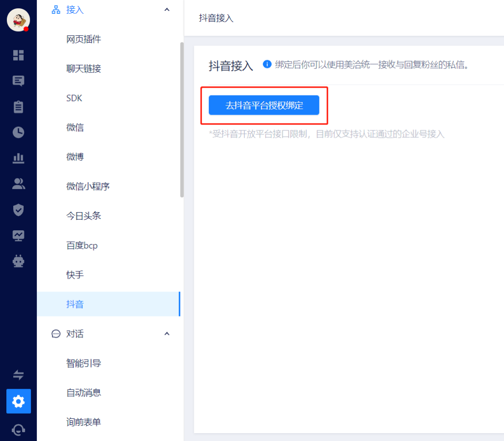
Task: Click the 接入 section header text
Action: (75, 10)
